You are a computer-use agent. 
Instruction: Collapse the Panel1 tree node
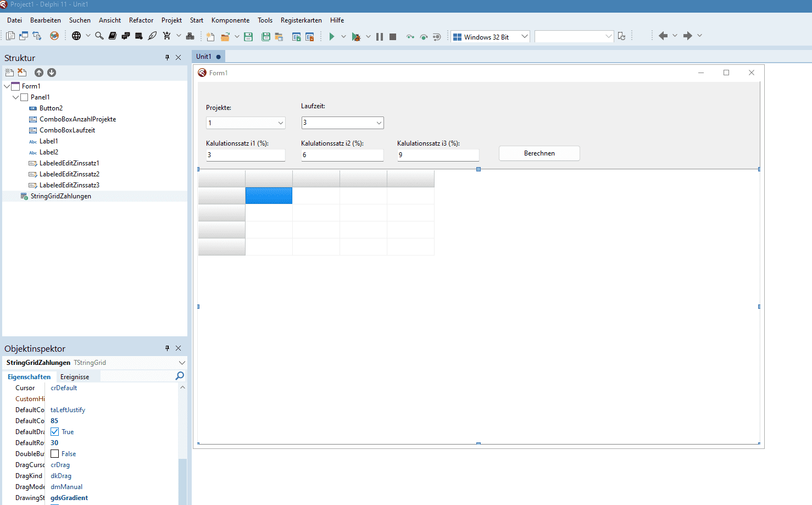(16, 97)
